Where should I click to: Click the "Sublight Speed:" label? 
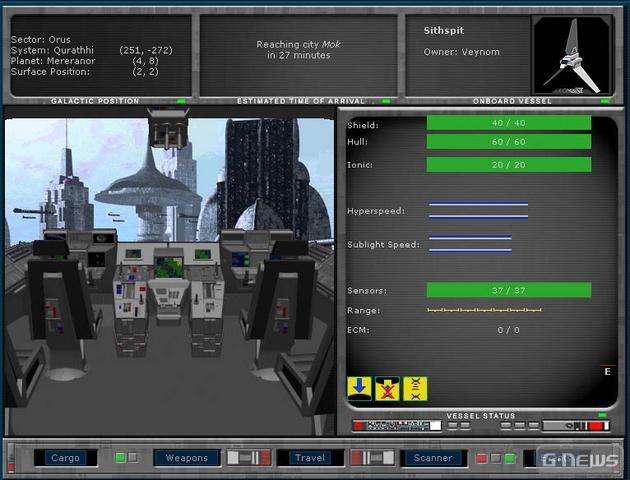[383, 244]
